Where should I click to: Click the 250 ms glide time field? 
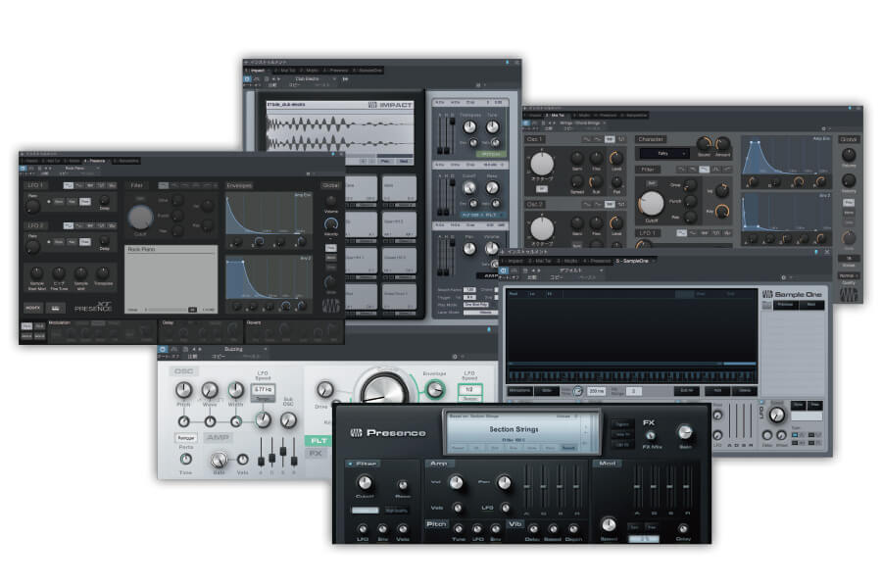(595, 390)
